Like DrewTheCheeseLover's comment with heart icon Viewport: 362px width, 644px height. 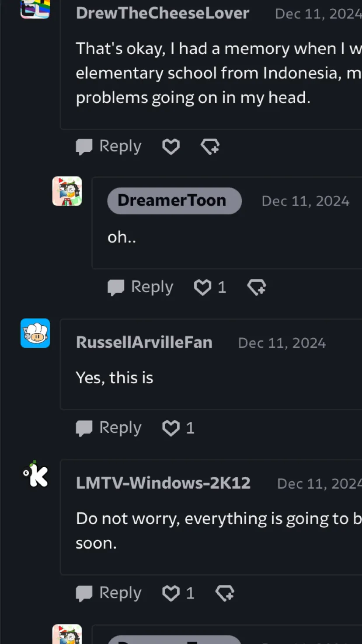point(171,147)
